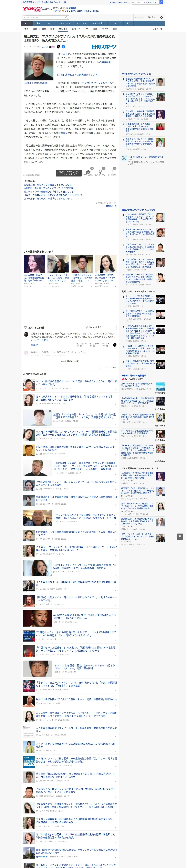186x868 pixels.
Task: Select the エキスパート tab
Action: [64, 24]
